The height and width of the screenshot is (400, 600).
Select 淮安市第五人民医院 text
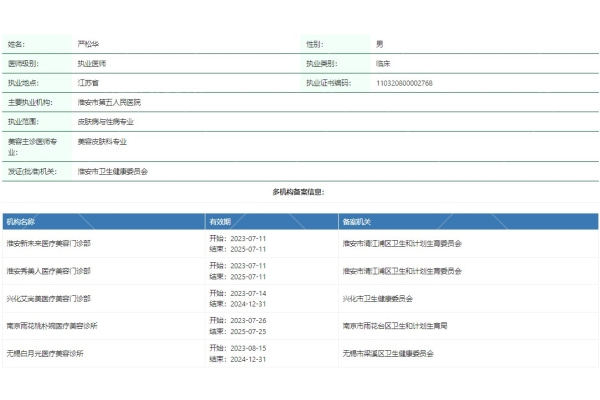pyautogui.click(x=109, y=102)
